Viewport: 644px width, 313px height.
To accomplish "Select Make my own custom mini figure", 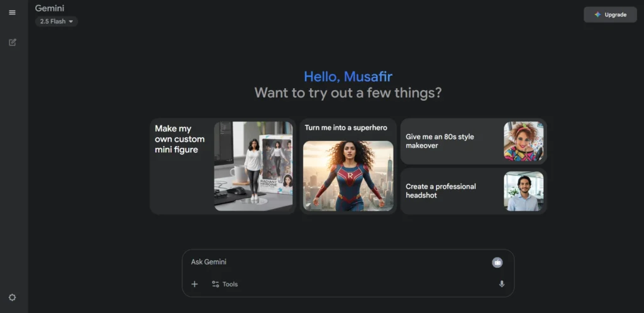I will [x=223, y=166].
